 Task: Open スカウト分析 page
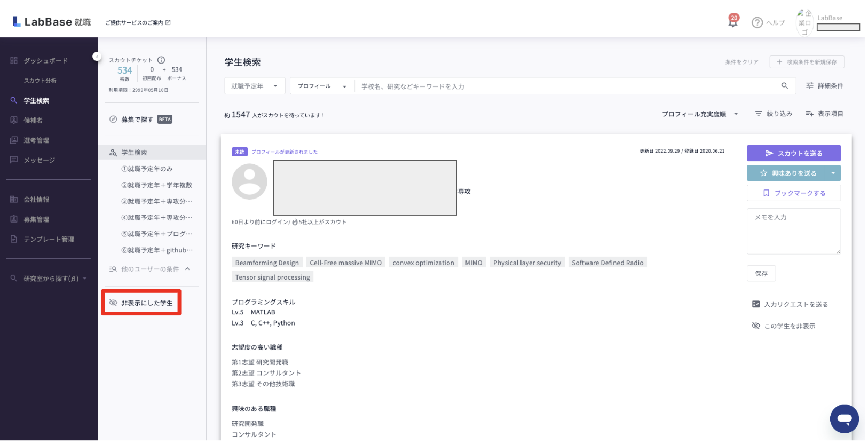40,81
